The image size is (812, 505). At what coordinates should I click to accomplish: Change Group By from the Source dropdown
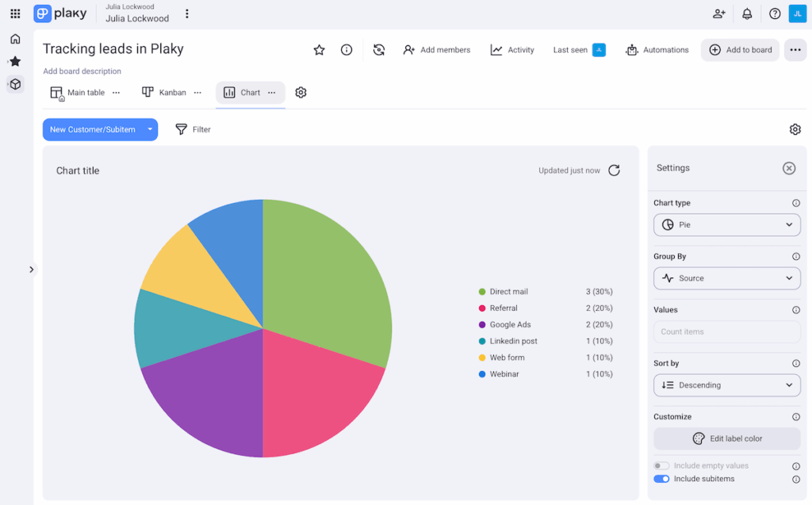coord(726,278)
